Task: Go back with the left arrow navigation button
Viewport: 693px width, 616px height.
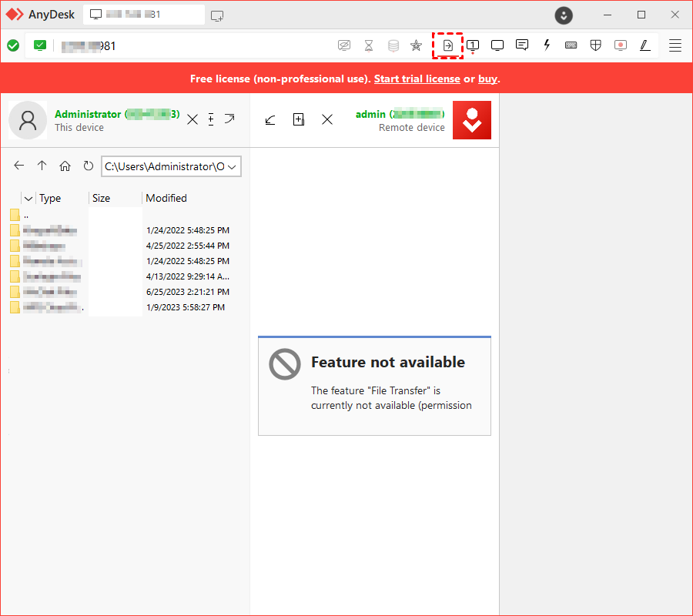Action: point(19,166)
